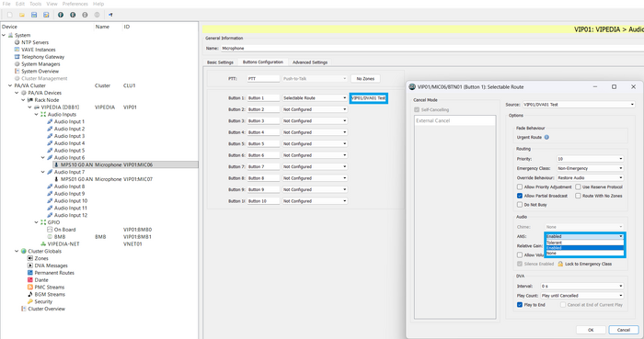This screenshot has height=339, width=644.
Task: Collapse the PA/VA Cluster node
Action: pyautogui.click(x=10, y=85)
